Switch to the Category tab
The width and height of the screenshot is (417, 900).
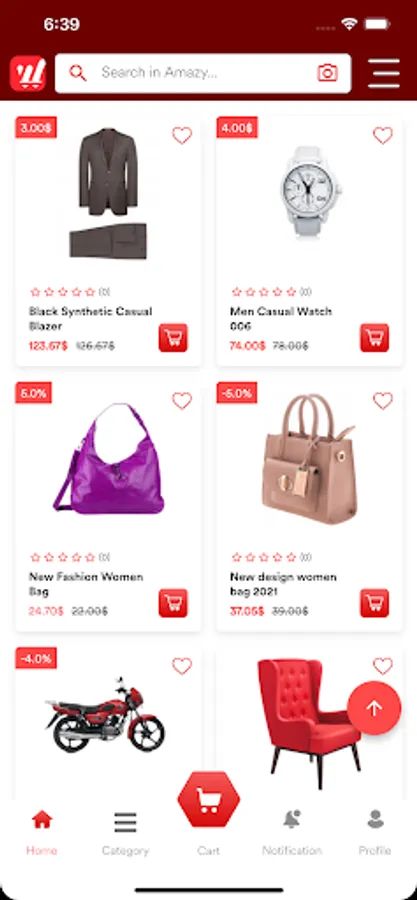click(x=125, y=833)
